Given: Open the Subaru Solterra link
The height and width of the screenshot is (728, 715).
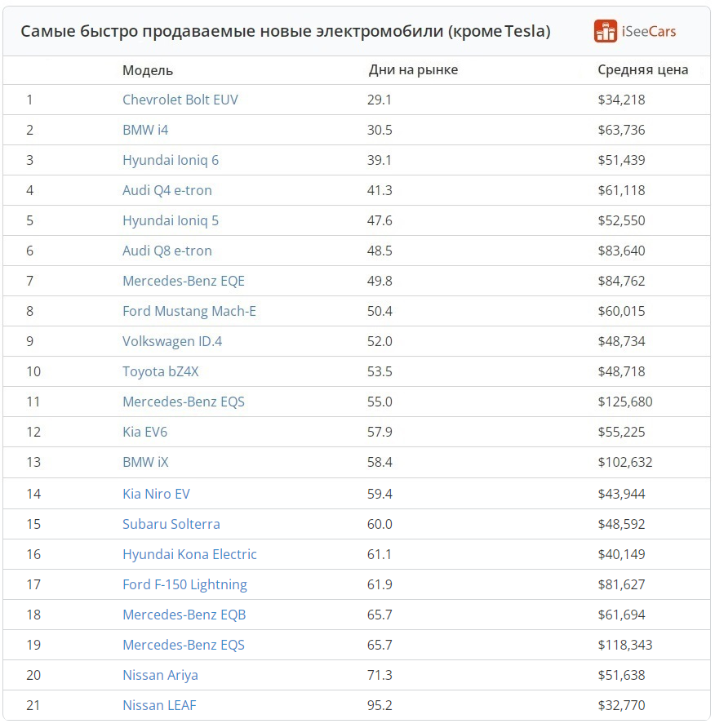Looking at the screenshot, I should [x=171, y=524].
